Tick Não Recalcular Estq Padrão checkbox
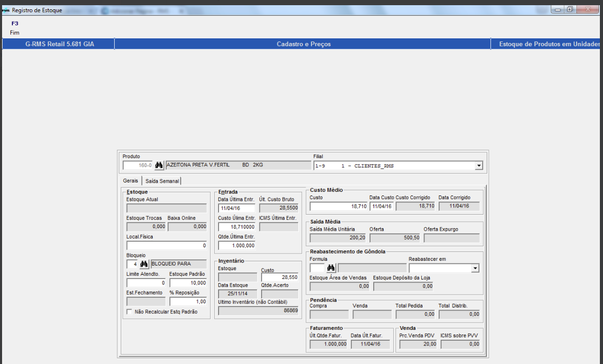This screenshot has height=364, width=603. tap(129, 312)
